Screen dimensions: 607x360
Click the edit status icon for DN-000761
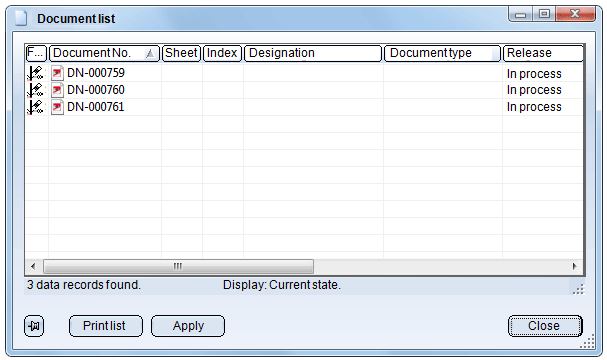point(36,107)
